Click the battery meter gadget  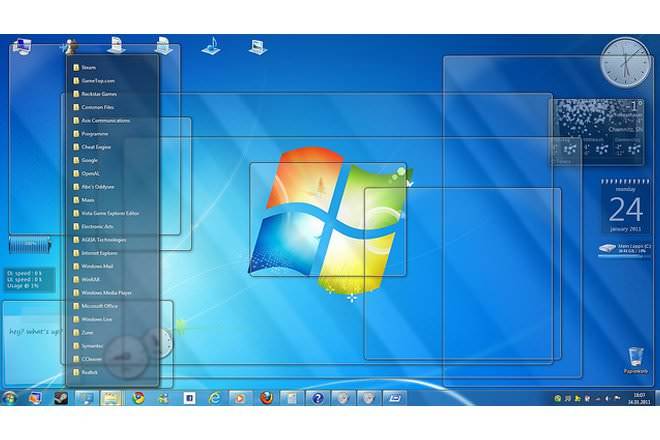tap(30, 245)
